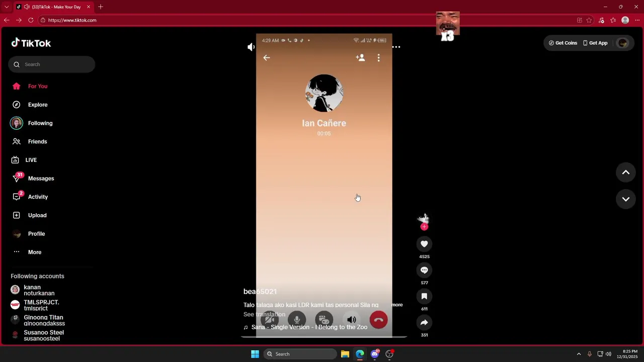Bookmark the video to favorites

pos(424,296)
